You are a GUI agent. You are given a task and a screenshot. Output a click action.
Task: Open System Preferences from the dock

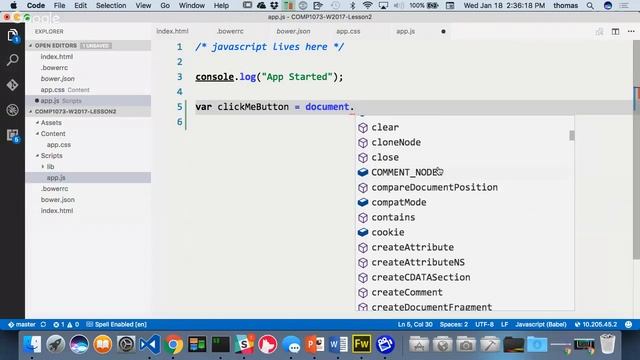point(126,344)
